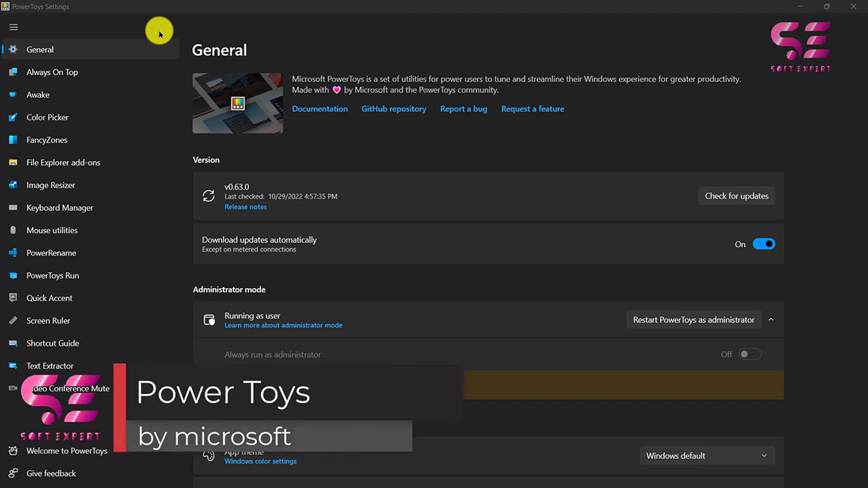
Task: Open Welcome to PowerToys
Action: point(66,450)
